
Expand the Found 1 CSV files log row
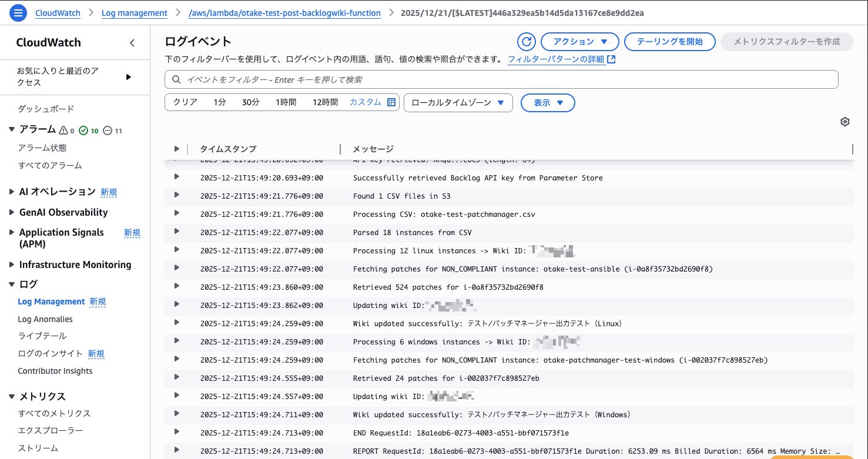pos(176,196)
